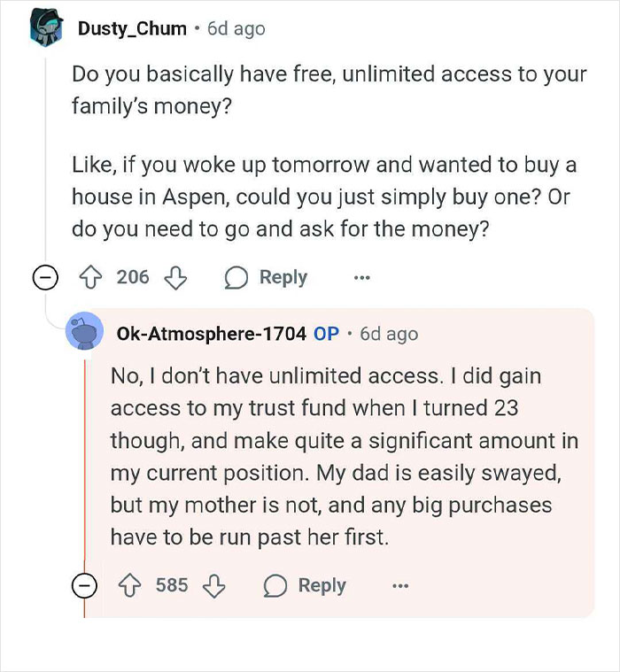This screenshot has width=620, height=672.
Task: Click speech bubble icon under Dusty_Chum's comment
Action: [x=236, y=277]
